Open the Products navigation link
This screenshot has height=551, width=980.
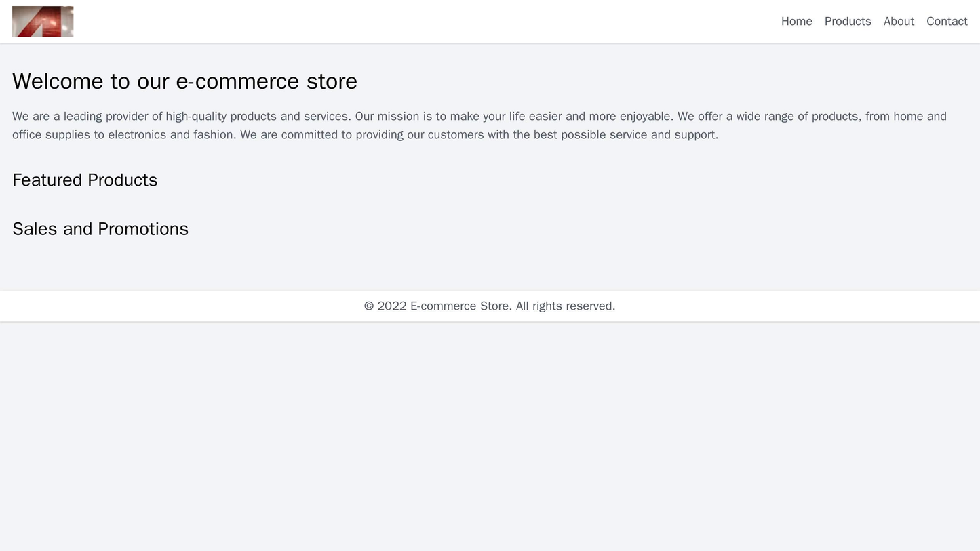point(848,20)
